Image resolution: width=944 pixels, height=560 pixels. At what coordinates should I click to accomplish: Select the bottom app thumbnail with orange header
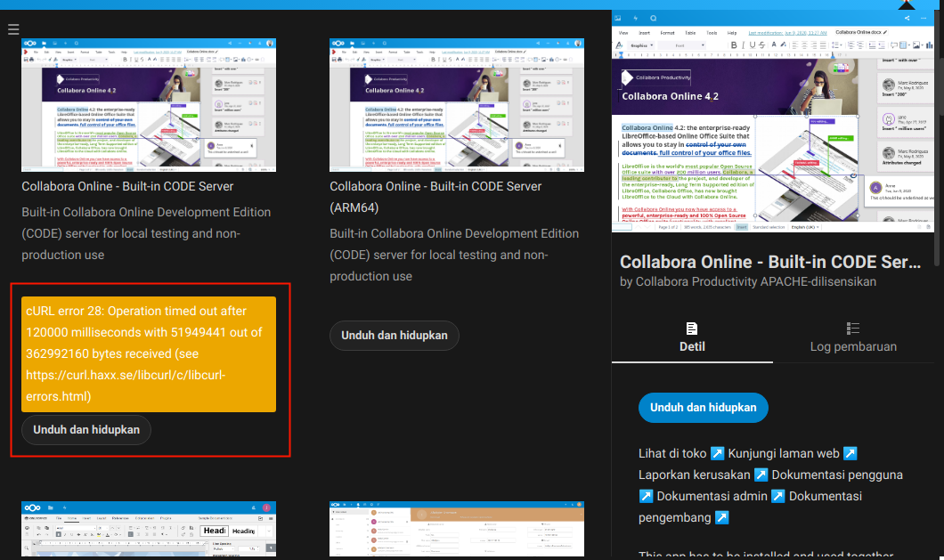pyautogui.click(x=457, y=529)
